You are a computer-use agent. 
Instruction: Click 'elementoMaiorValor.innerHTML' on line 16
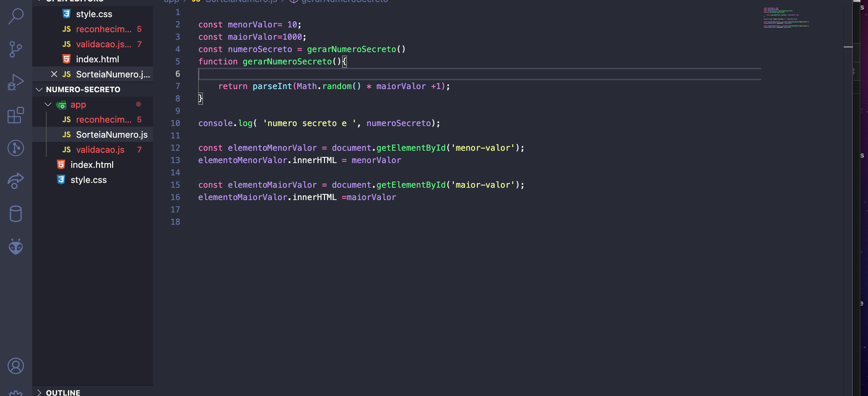[267, 197]
